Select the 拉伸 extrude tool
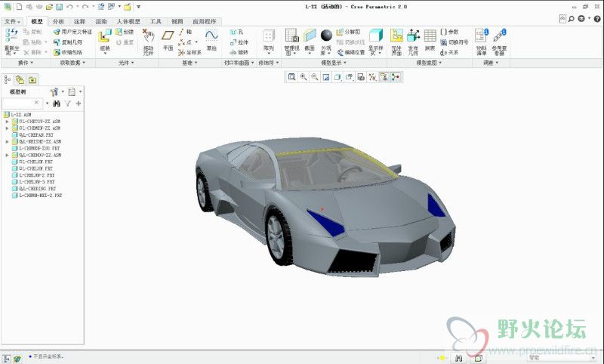Screen dimensions: 604x364 (239, 42)
